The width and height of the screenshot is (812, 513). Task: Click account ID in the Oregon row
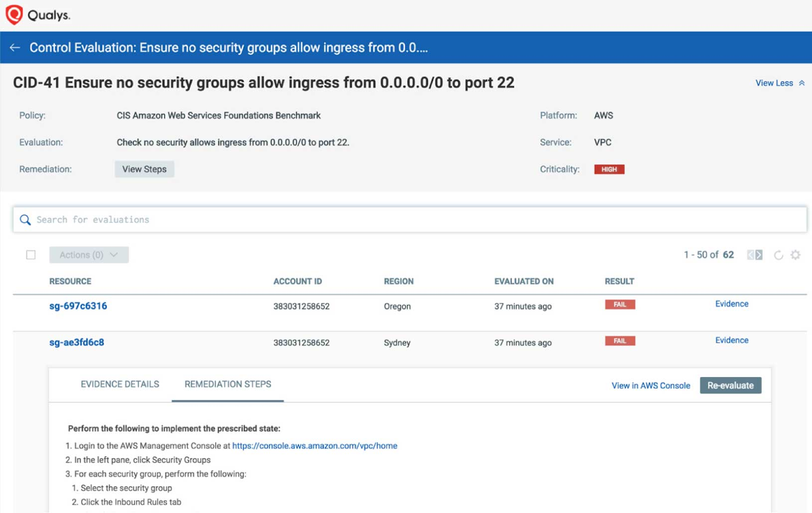301,306
